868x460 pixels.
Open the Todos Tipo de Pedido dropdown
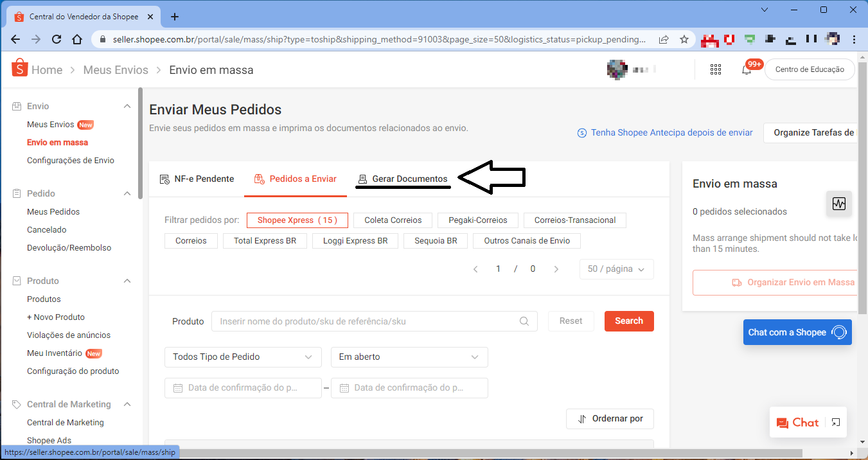tap(243, 357)
